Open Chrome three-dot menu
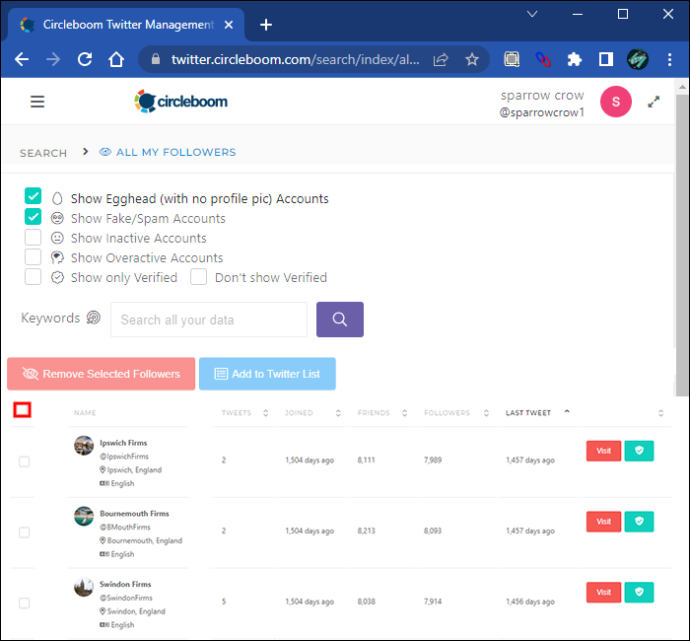The width and height of the screenshot is (690, 641). pos(669,59)
